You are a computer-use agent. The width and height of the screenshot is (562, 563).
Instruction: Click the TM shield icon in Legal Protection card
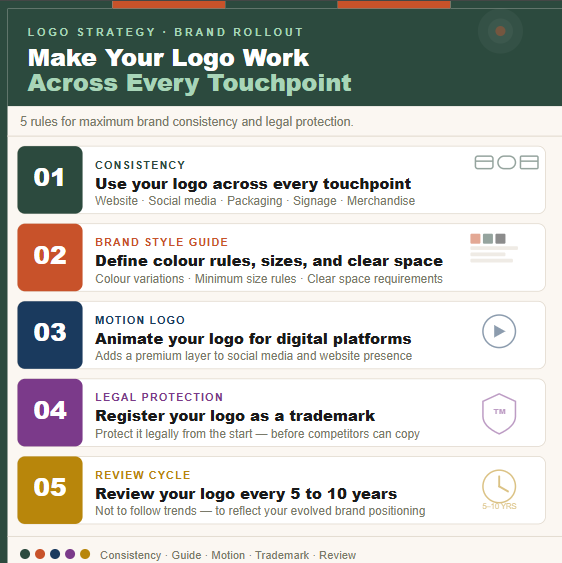point(499,414)
